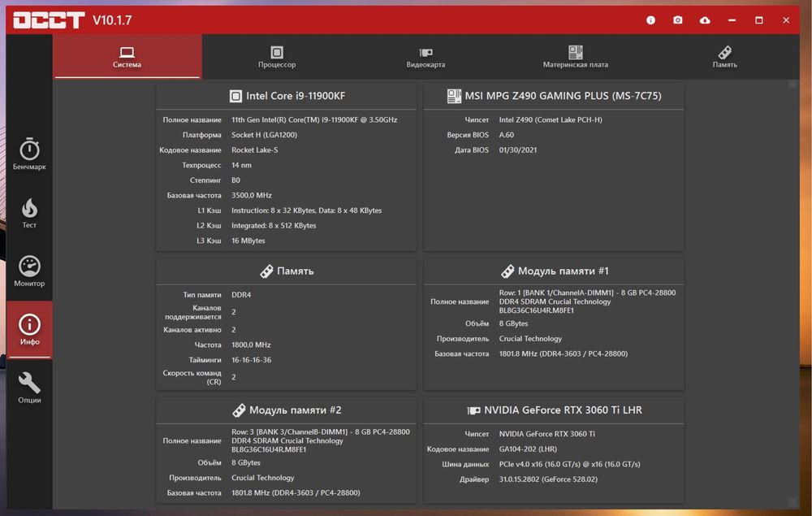Click the RAM icon beside Модуль памяти #2

point(239,410)
